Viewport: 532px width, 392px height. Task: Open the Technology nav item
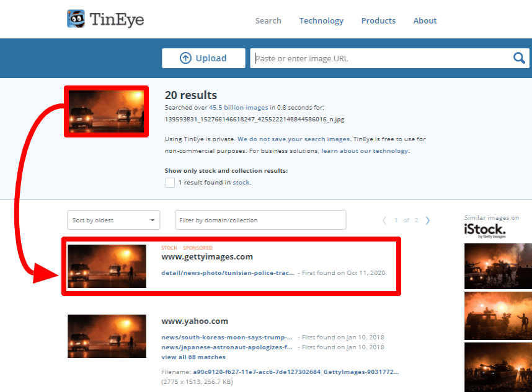pos(321,20)
